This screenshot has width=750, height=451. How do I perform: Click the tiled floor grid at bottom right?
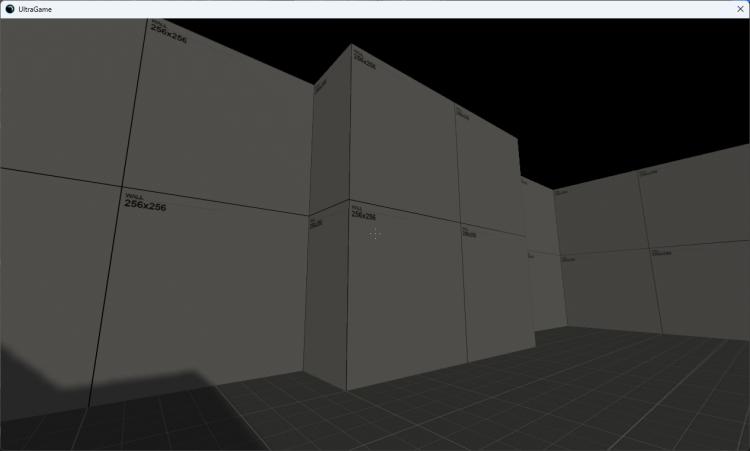click(620, 400)
